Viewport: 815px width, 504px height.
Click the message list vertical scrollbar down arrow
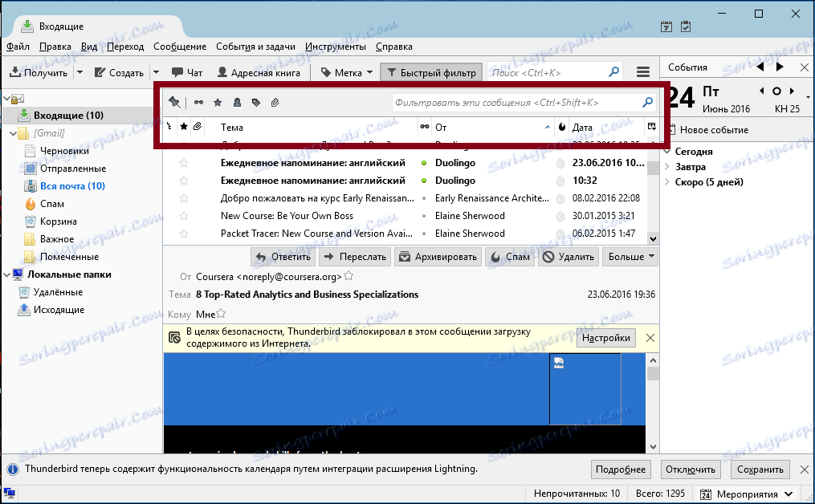(653, 239)
